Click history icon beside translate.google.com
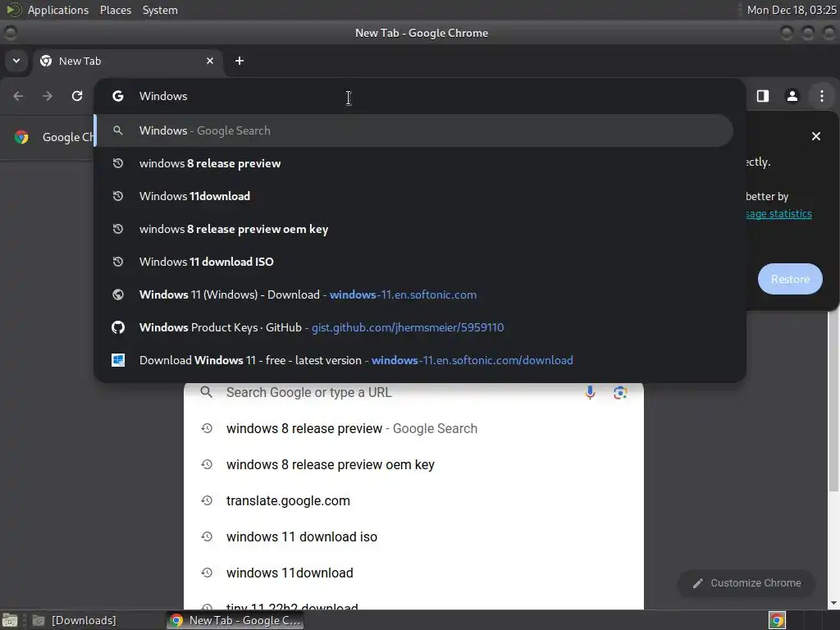 [x=207, y=500]
